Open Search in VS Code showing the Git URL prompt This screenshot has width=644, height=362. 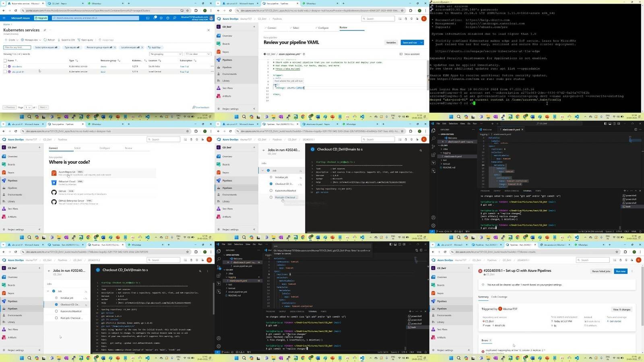tap(219, 259)
